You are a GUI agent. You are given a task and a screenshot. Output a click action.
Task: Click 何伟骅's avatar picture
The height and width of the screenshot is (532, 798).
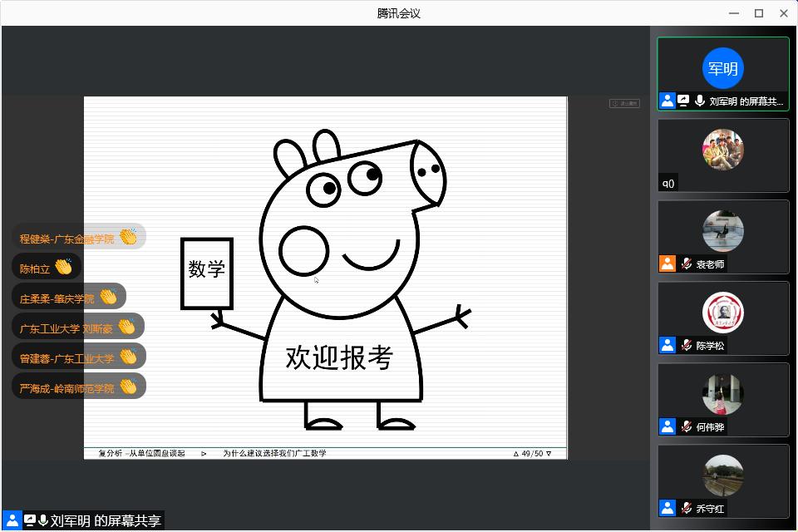[x=722, y=394]
